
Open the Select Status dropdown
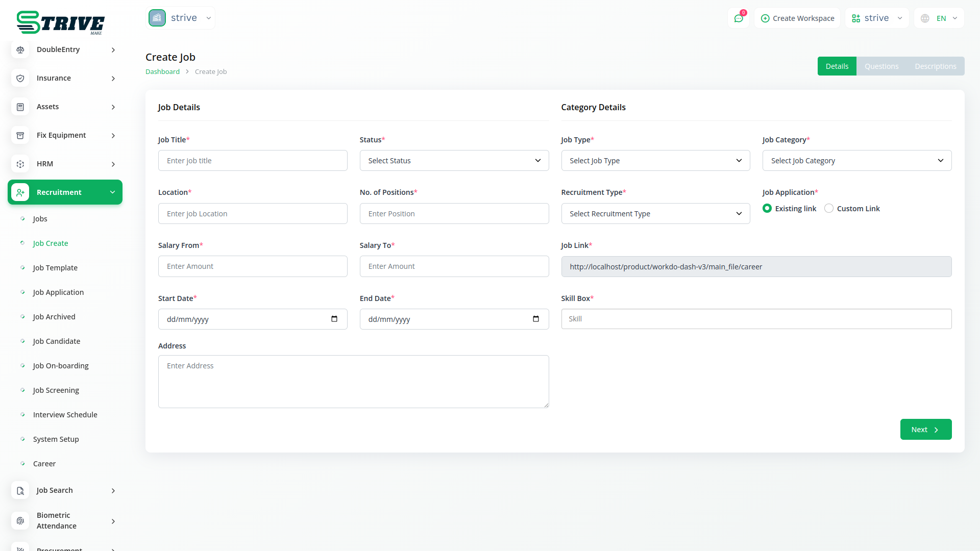pyautogui.click(x=454, y=161)
